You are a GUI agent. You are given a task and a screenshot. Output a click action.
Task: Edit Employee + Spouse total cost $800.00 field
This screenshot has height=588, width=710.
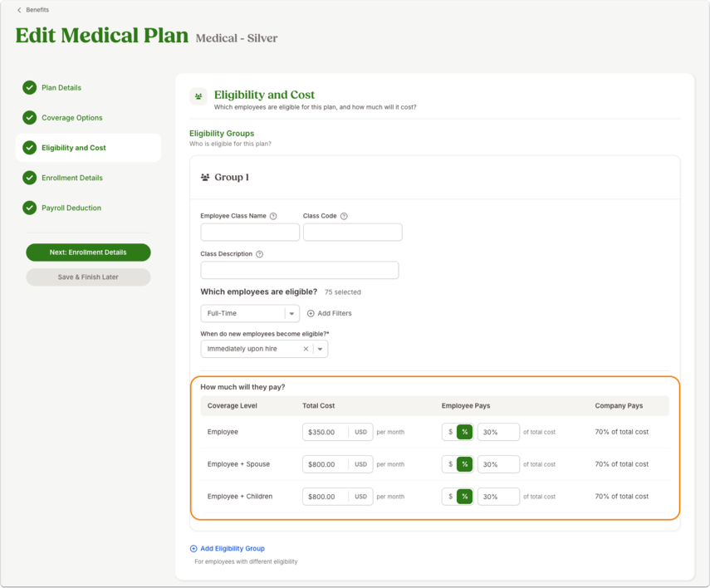click(326, 464)
